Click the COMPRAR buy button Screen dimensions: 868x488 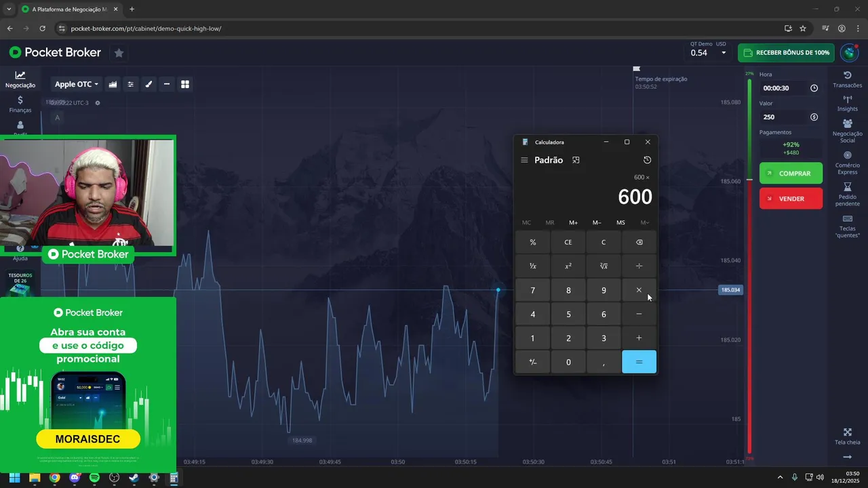tap(791, 173)
